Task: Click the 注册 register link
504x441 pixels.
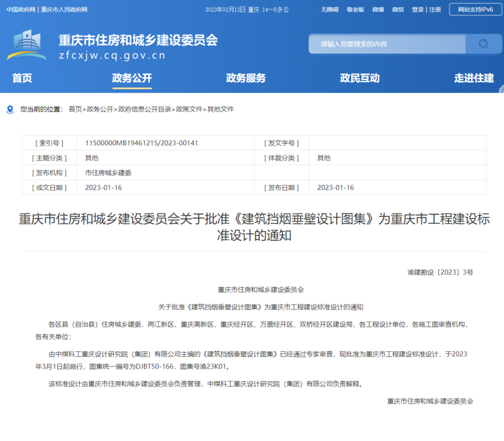Action: tap(435, 9)
